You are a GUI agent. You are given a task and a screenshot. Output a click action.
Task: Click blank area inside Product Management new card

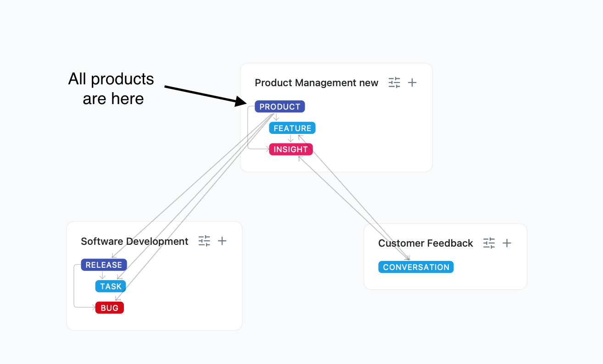click(376, 138)
